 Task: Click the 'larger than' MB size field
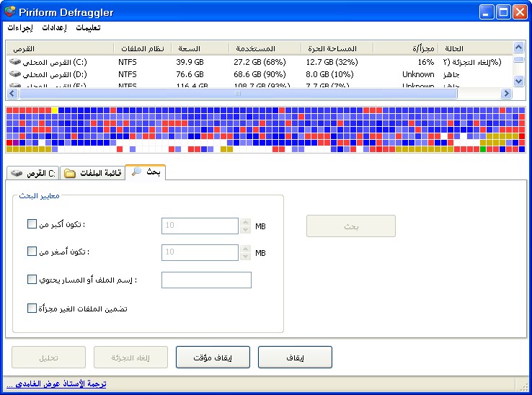tap(200, 226)
